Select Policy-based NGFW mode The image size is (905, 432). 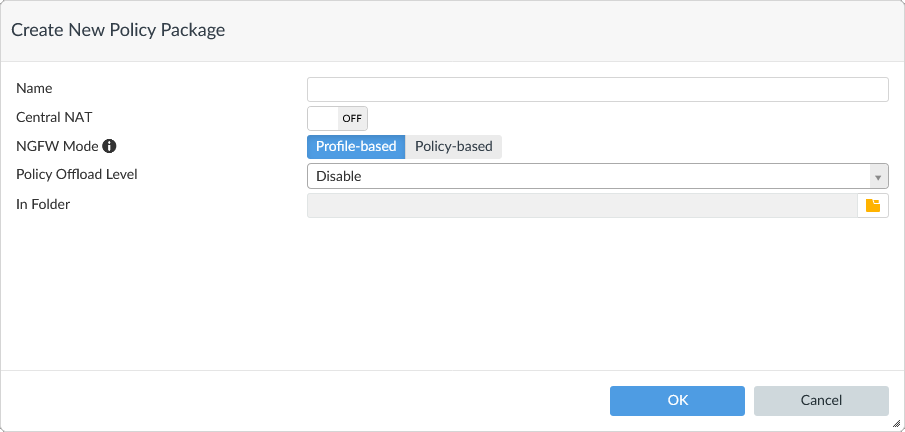pyautogui.click(x=454, y=147)
